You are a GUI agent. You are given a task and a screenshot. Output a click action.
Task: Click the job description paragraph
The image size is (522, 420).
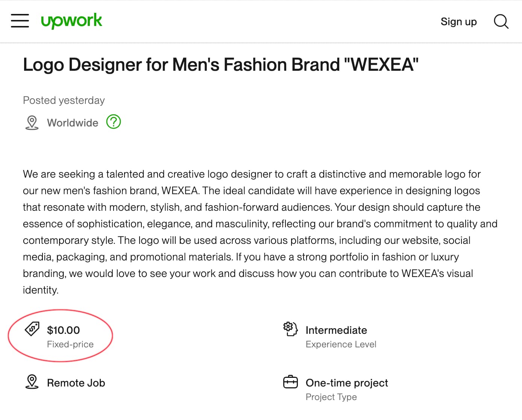tap(260, 232)
